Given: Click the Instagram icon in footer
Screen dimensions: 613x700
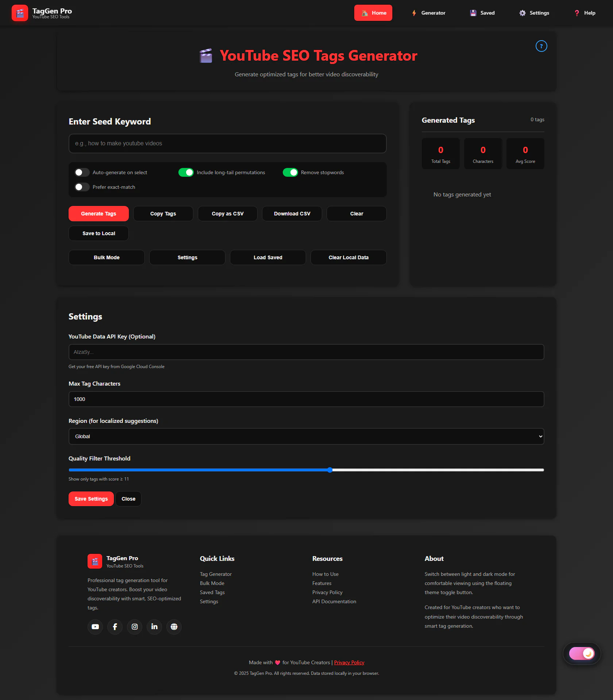Looking at the screenshot, I should tap(135, 627).
